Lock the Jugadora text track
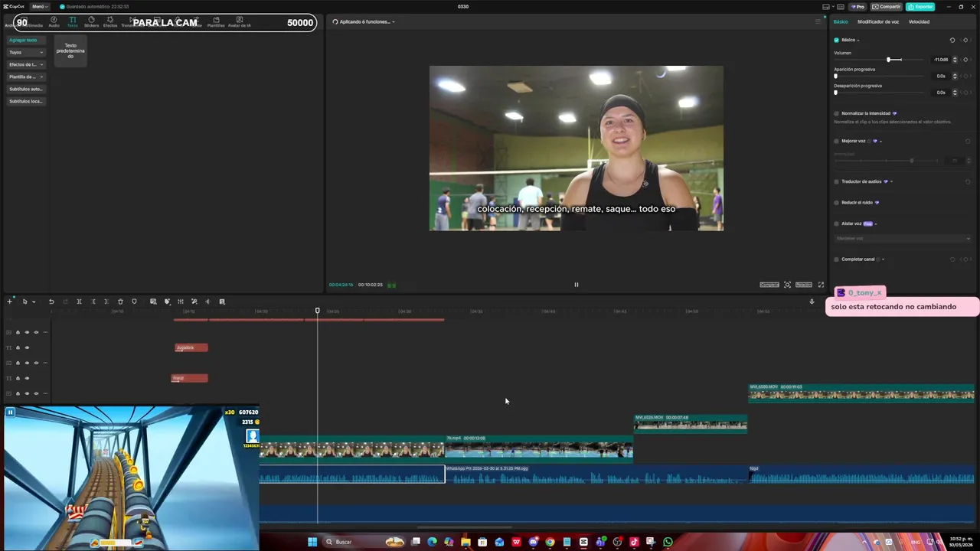 point(18,347)
